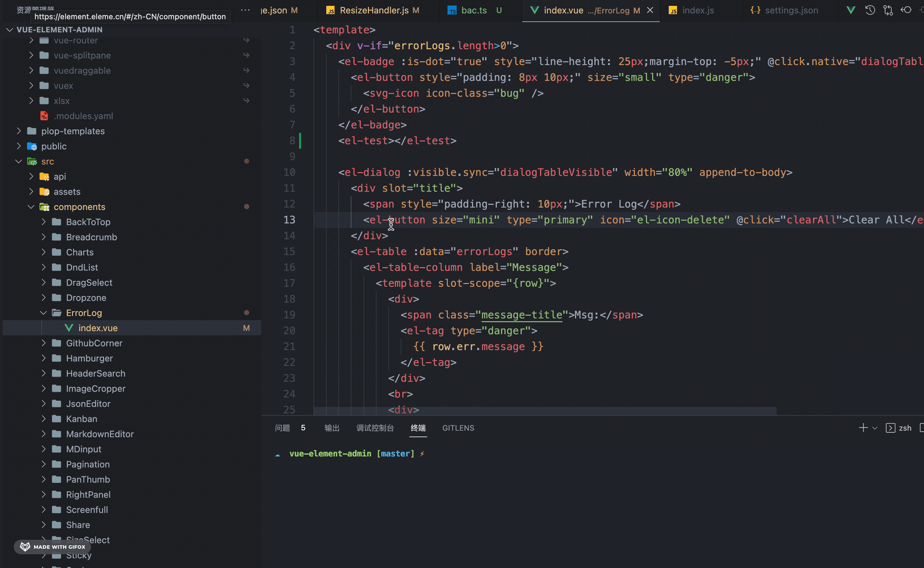The image size is (924, 568).
Task: Collapse the ErrorLog folder
Action: 44,313
